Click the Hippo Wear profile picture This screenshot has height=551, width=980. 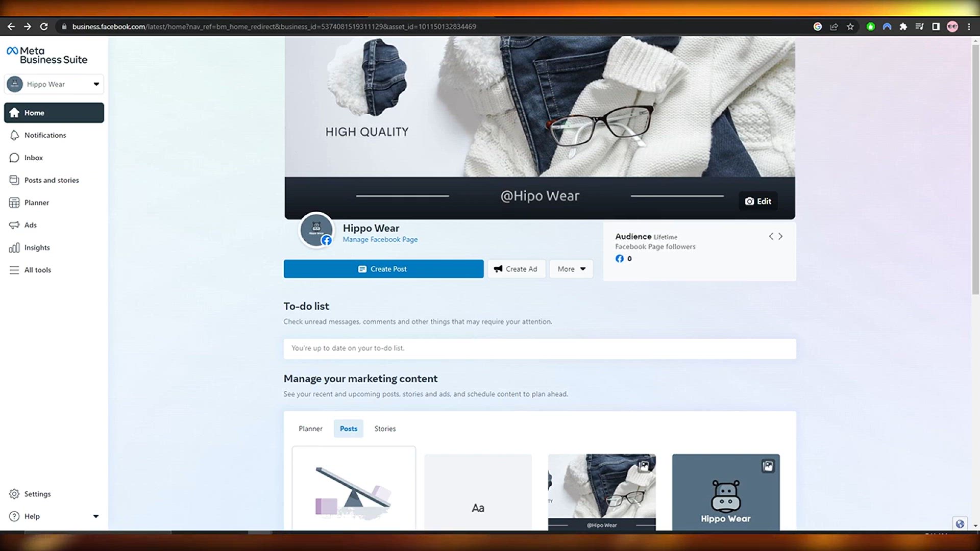point(316,230)
